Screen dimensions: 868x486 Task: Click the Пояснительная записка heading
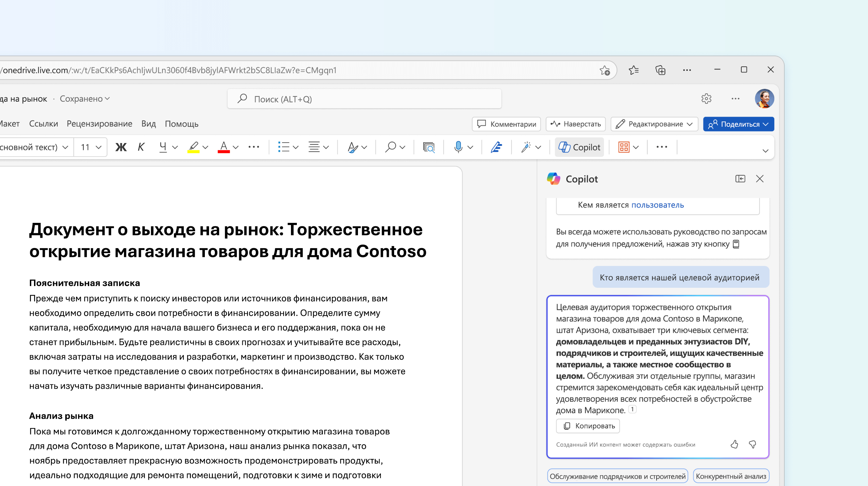click(84, 283)
